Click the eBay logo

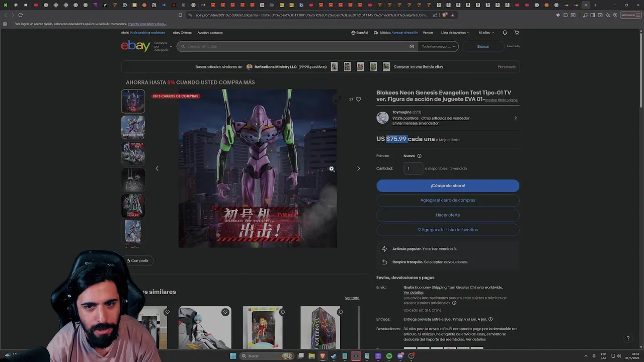(135, 46)
